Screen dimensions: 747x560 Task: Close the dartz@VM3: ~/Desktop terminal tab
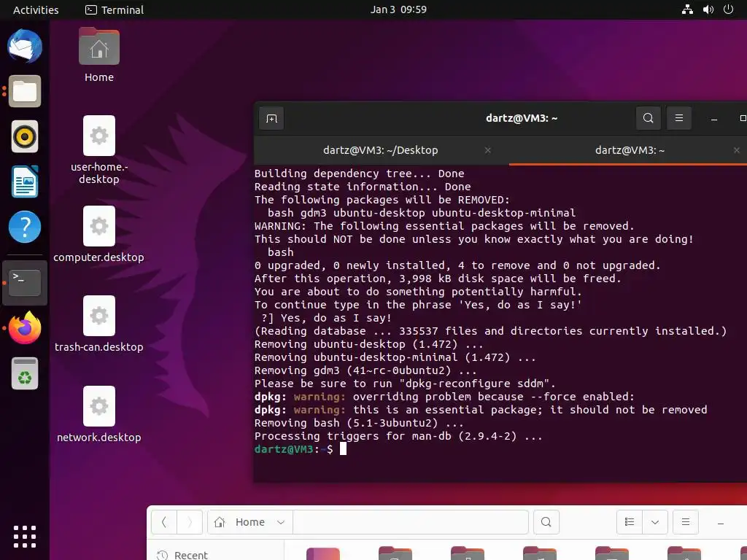(488, 150)
